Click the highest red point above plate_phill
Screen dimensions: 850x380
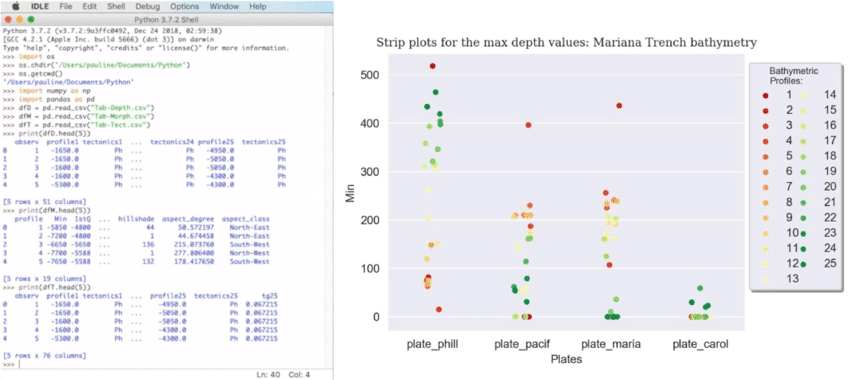coord(433,66)
